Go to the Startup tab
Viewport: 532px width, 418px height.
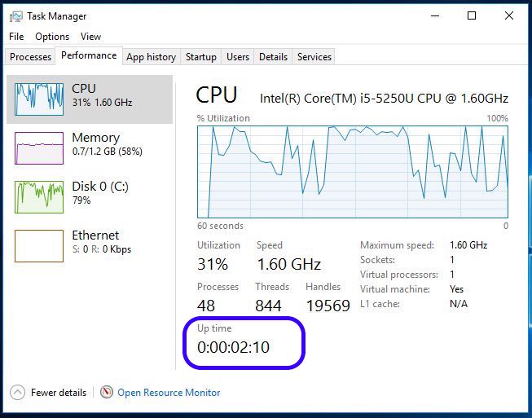(200, 57)
